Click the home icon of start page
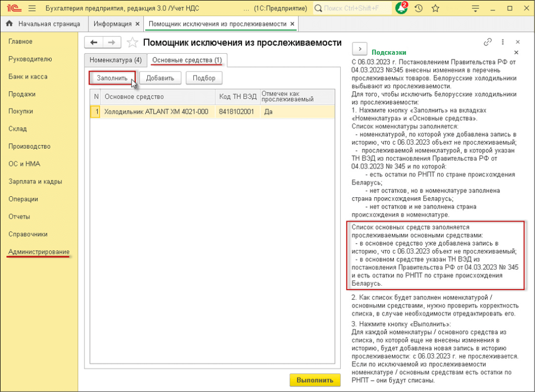 [9, 23]
